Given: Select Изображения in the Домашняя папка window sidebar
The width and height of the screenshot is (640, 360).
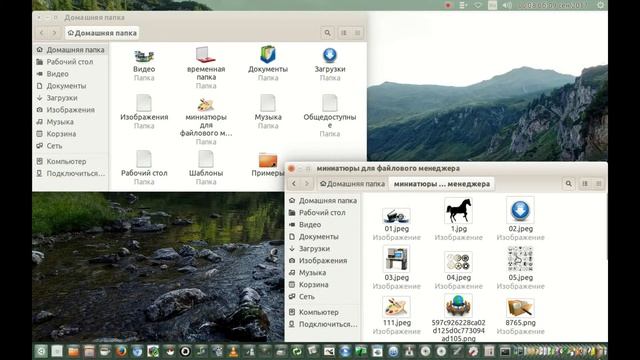Looking at the screenshot, I should click(70, 110).
